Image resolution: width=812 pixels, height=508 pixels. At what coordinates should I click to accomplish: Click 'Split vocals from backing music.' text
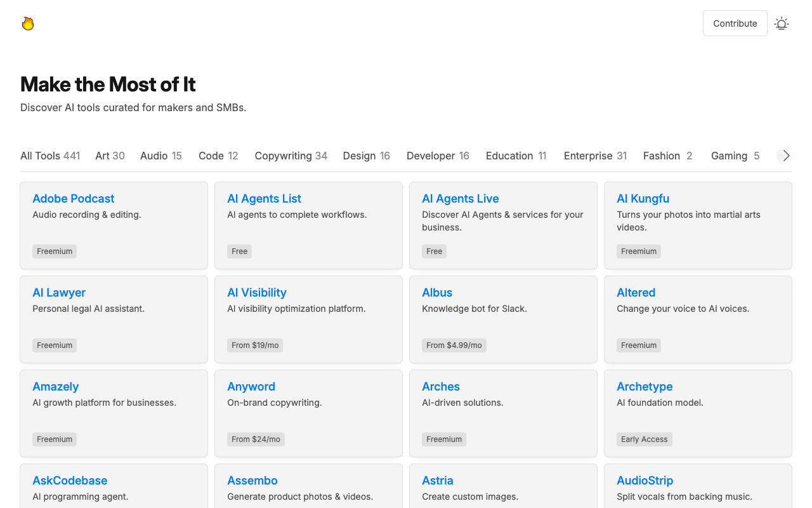coord(684,497)
